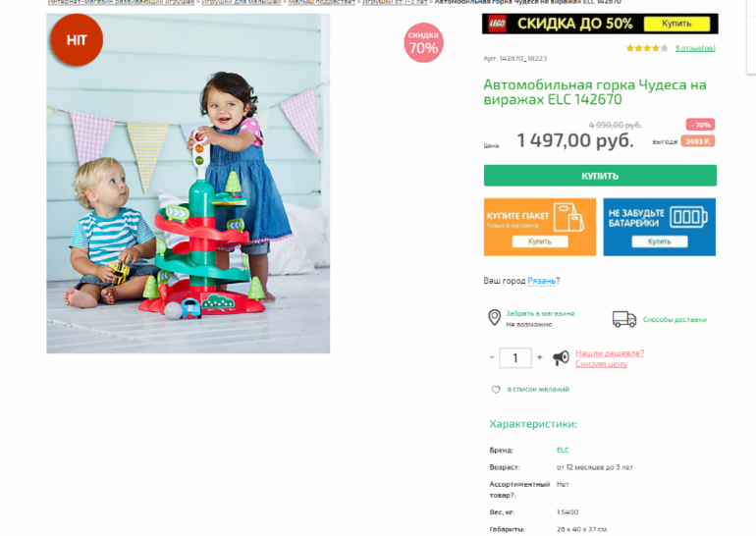Decrease quantity with minus button
756x536 pixels.
tap(492, 357)
